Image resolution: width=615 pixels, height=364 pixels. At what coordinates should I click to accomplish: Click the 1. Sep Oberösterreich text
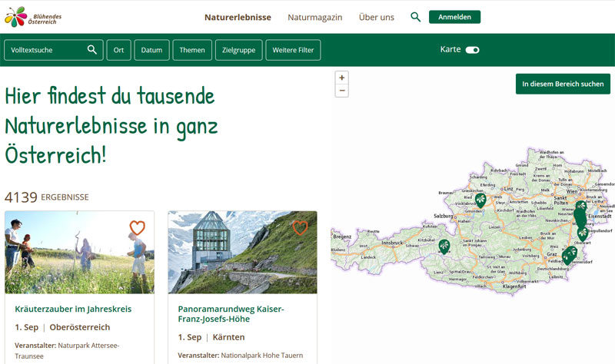pos(62,327)
